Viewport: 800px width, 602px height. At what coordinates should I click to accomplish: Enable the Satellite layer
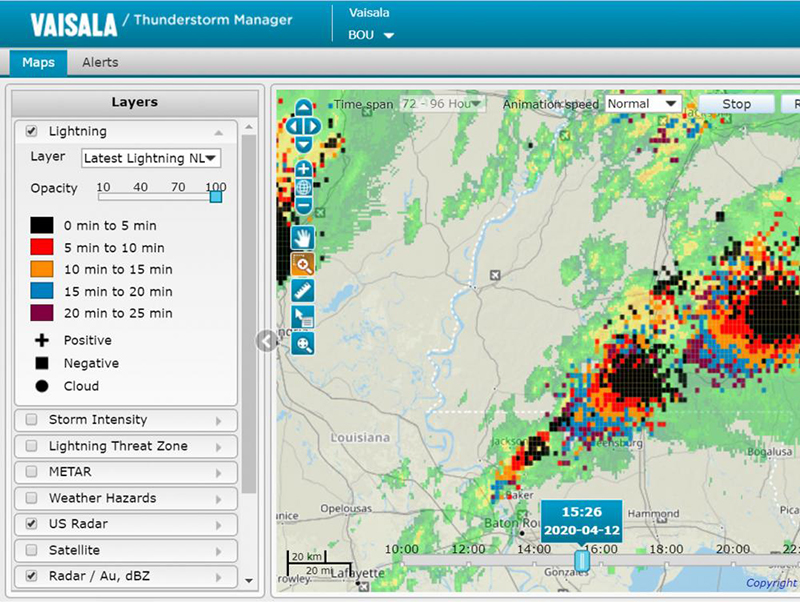click(31, 550)
